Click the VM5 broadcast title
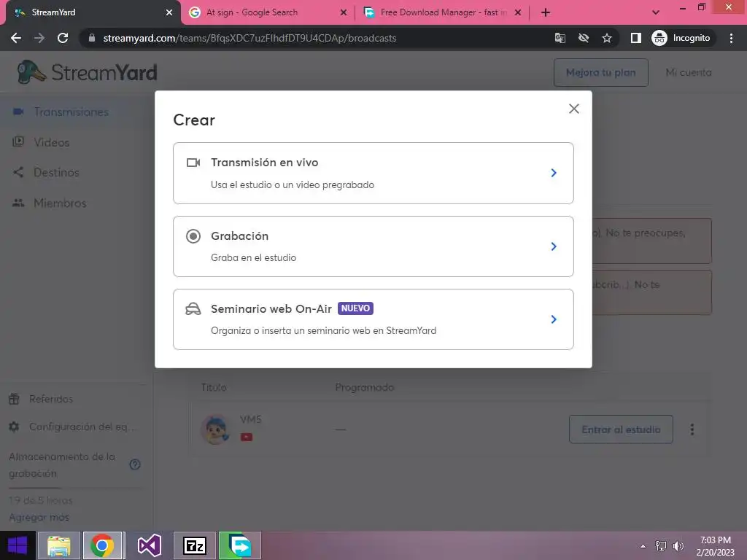 point(251,419)
